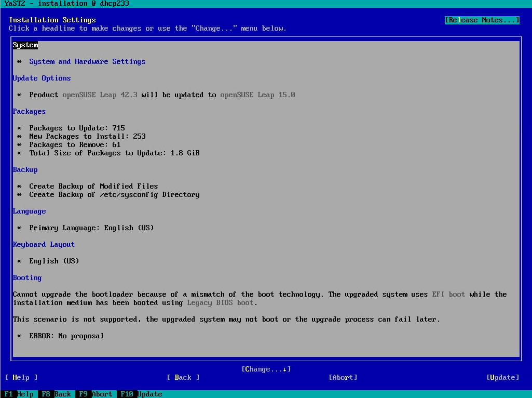The image size is (532, 398).
Task: Click F9 Abort in function key bar
Action: [x=96, y=394]
